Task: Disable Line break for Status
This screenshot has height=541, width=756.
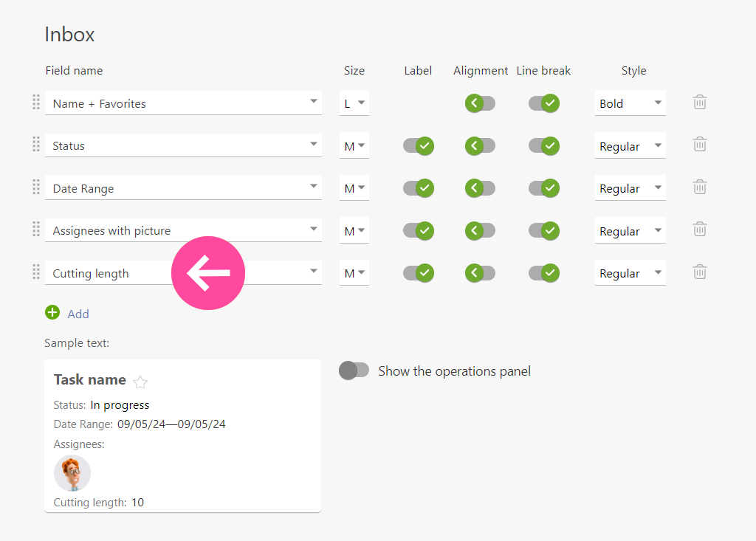Action: [x=544, y=145]
